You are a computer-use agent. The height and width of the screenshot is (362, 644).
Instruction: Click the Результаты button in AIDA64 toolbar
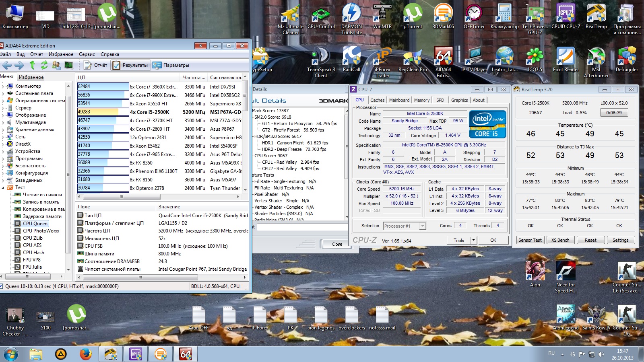pyautogui.click(x=130, y=65)
